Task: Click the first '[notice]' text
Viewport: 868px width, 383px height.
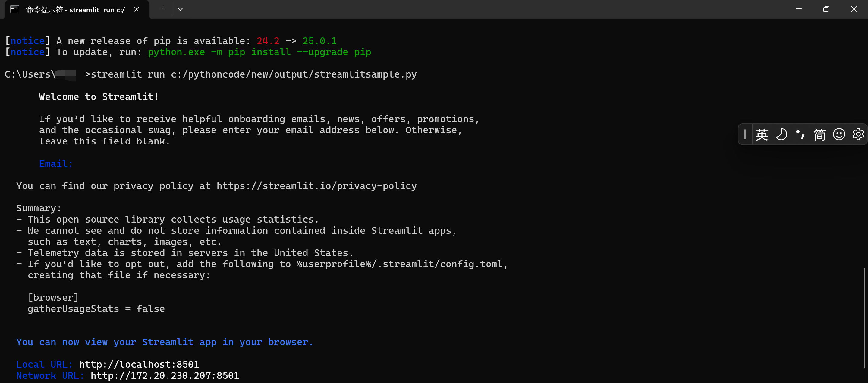Action: click(x=28, y=41)
